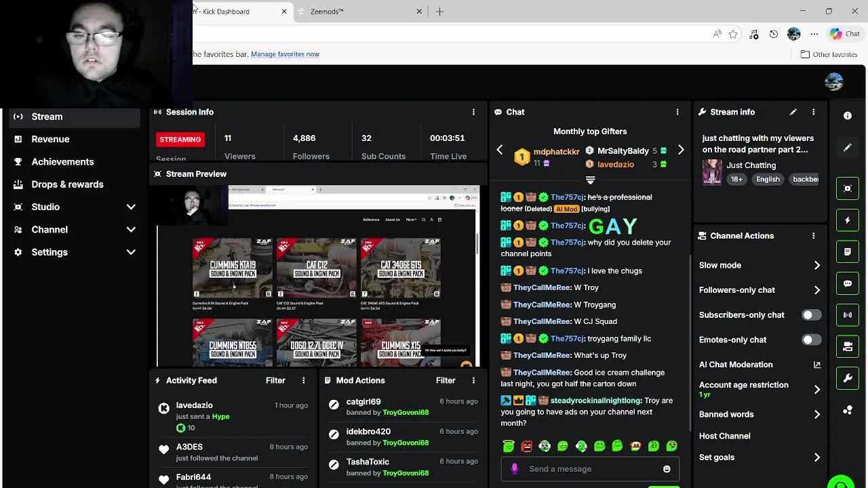This screenshot has height=488, width=868.
Task: Open Edge media control music icon
Action: [x=753, y=34]
